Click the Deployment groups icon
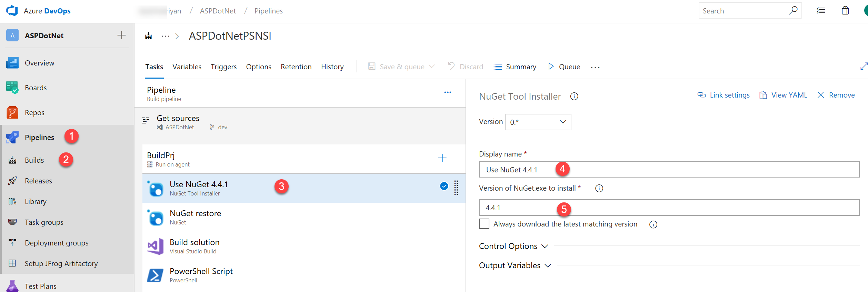The image size is (868, 292). [12, 243]
